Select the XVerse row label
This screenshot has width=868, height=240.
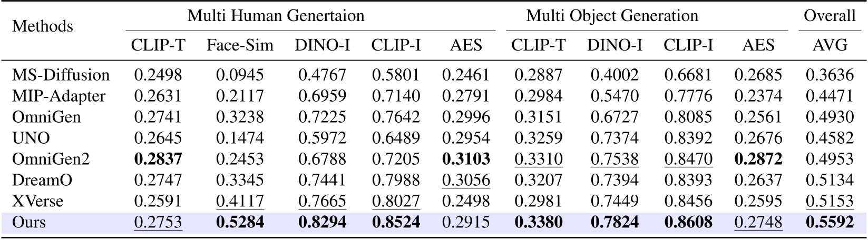[x=37, y=201]
